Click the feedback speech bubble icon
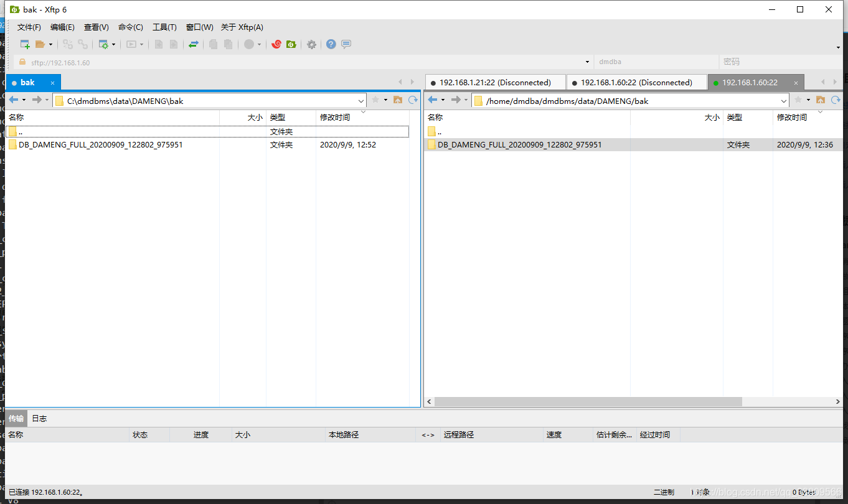848x504 pixels. click(x=346, y=44)
